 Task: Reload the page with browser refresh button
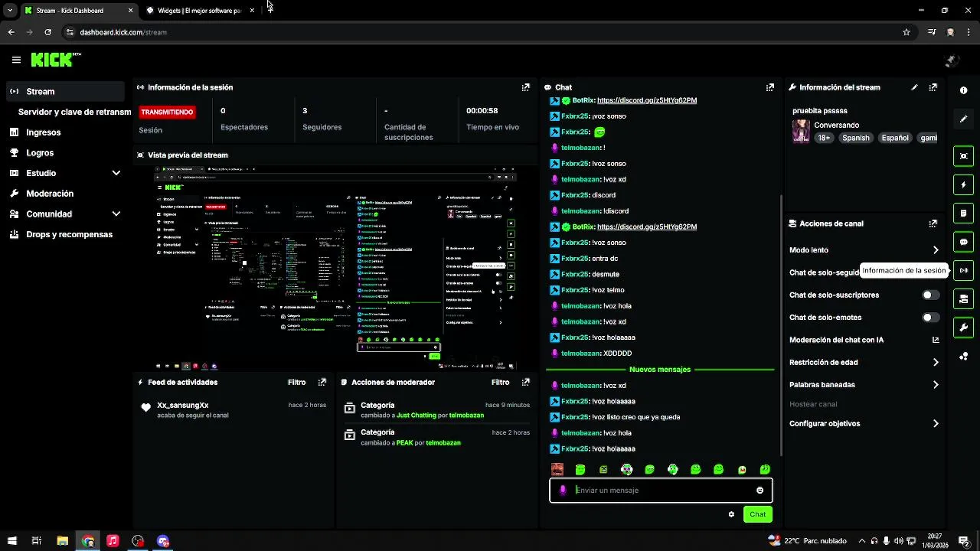(x=47, y=32)
